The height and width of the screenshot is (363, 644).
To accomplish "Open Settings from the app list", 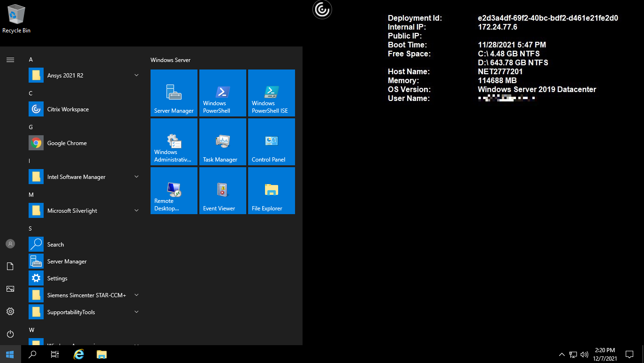I will [84, 278].
